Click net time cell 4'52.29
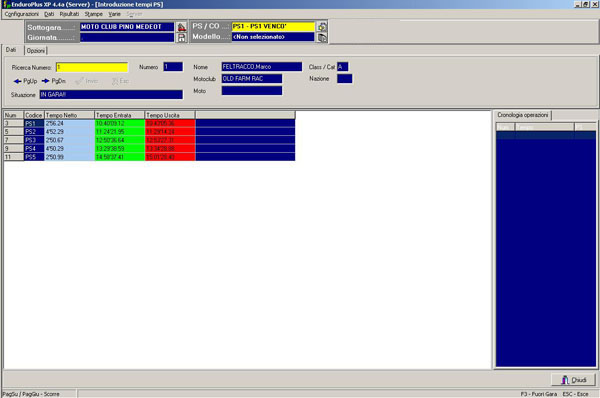 pyautogui.click(x=69, y=132)
